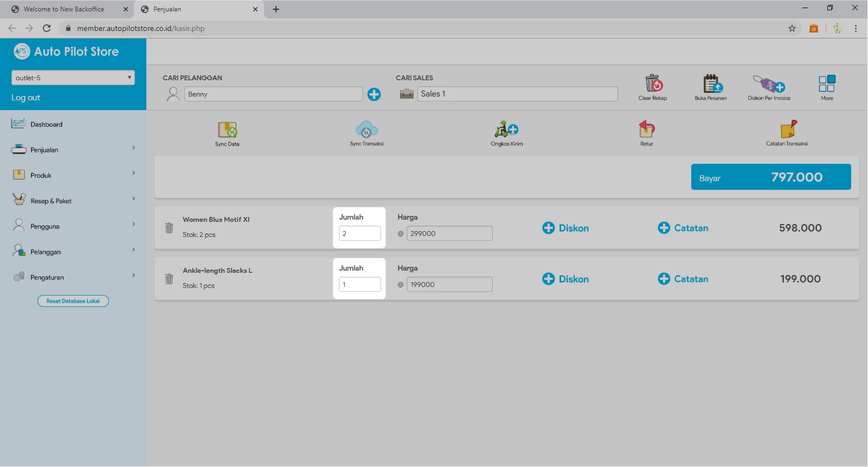Add Diskon to Ankle-length Slacks L

pyautogui.click(x=565, y=279)
